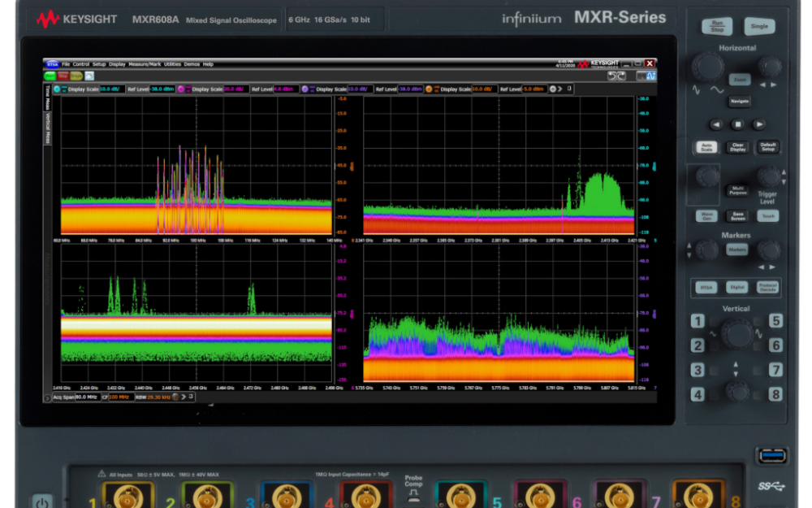Expand the channel bar chevron arrow

coord(559,89)
